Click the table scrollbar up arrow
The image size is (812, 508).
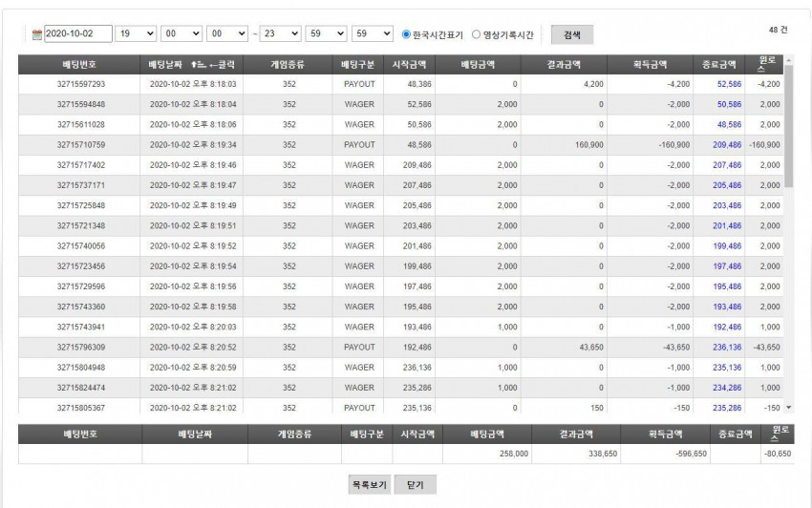point(789,60)
